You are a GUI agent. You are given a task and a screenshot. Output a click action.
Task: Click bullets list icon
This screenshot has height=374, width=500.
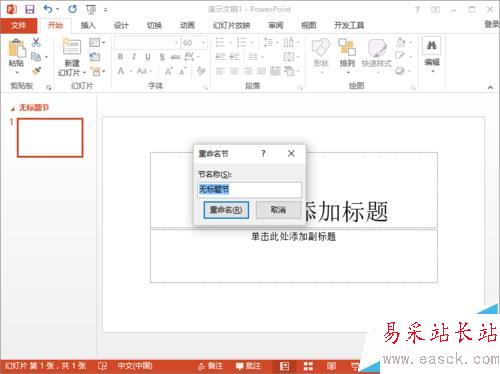[220, 42]
